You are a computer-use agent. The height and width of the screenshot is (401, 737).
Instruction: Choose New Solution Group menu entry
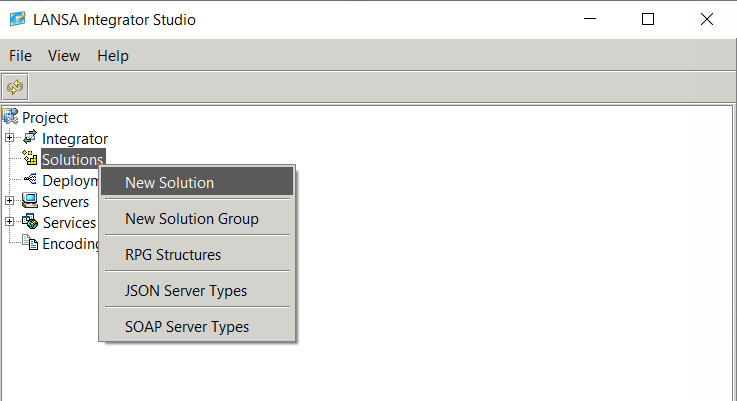coord(197,219)
